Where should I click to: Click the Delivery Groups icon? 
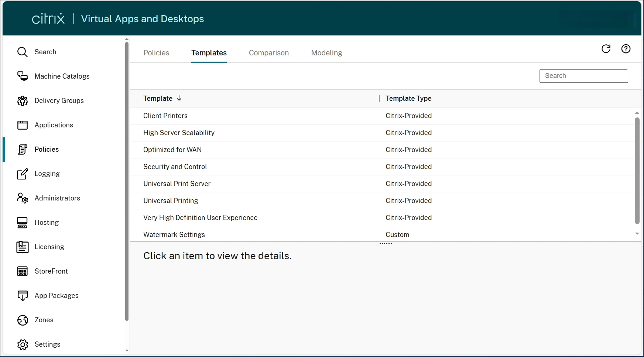[23, 101]
